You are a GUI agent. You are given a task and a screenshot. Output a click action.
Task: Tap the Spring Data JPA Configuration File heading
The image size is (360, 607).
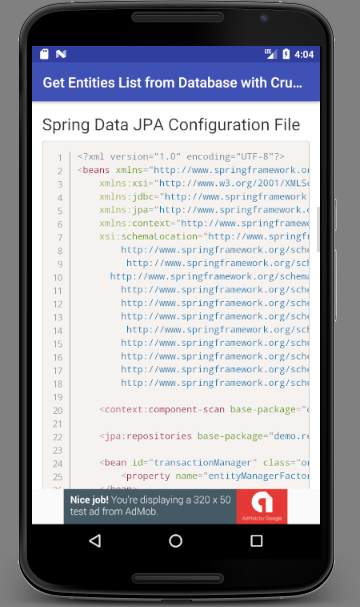171,125
